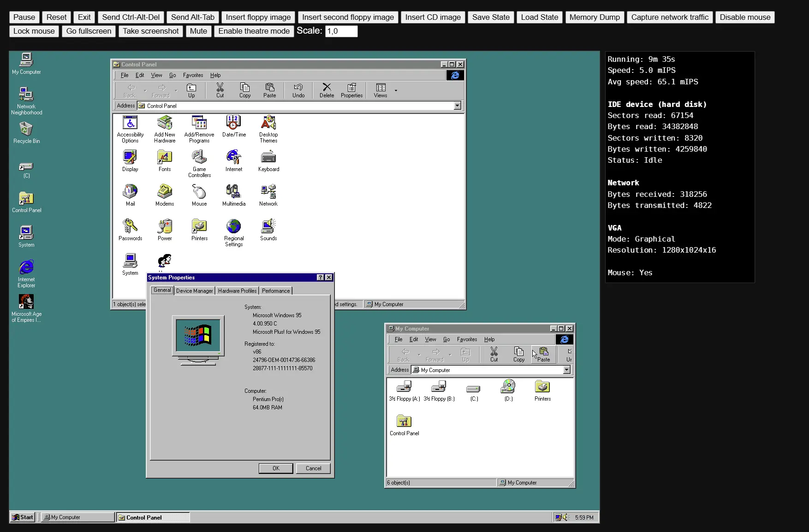Open the Add New Hardware applet
The width and height of the screenshot is (809, 532).
165,129
